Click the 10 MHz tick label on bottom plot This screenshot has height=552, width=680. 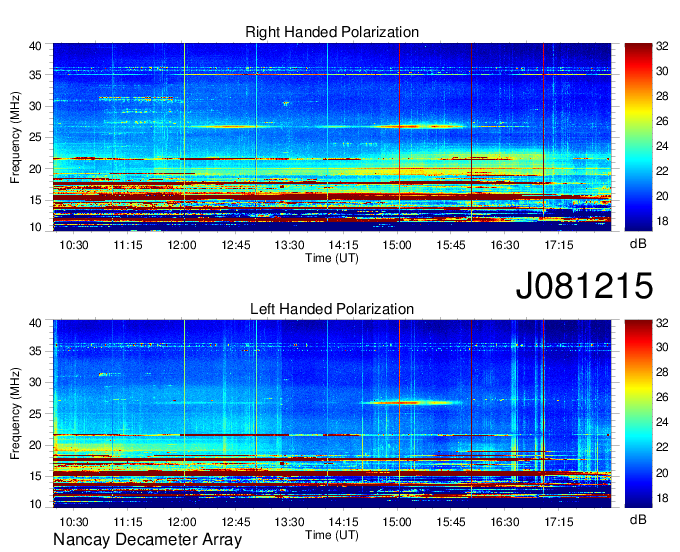click(36, 504)
